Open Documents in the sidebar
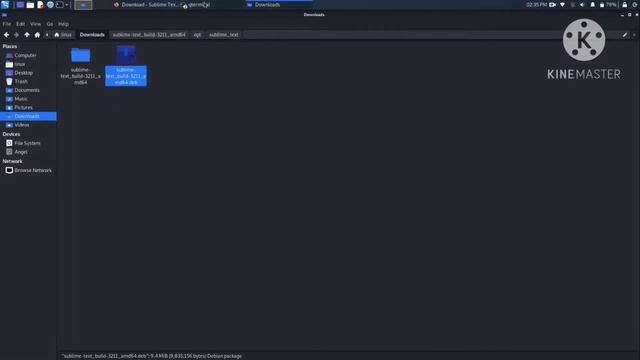 click(28, 90)
